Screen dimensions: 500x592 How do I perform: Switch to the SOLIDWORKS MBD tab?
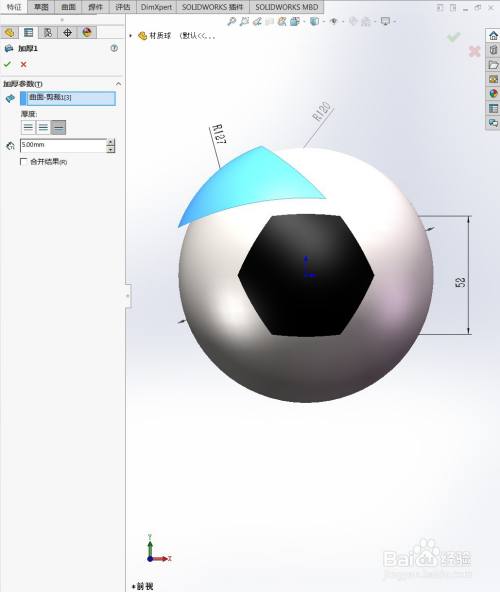(287, 7)
